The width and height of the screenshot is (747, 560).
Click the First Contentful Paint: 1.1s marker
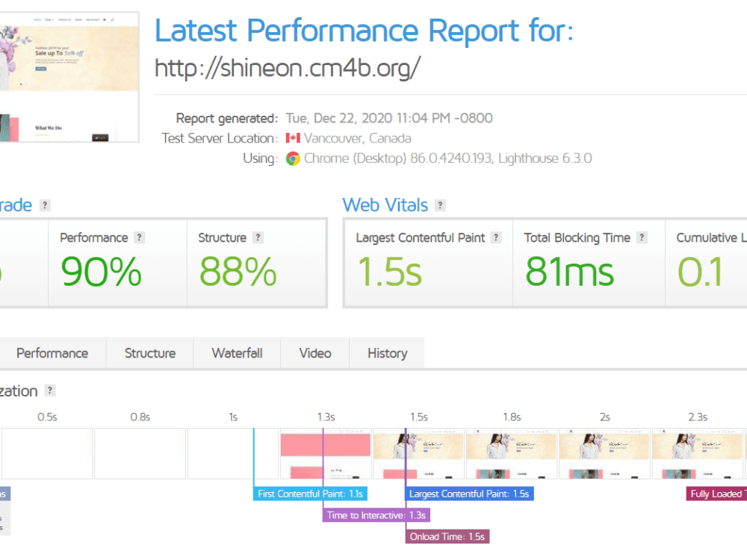(x=310, y=494)
